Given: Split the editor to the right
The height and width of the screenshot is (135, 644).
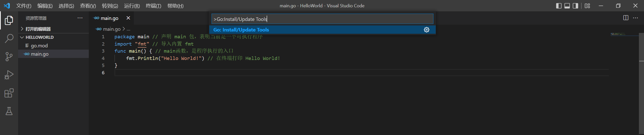Looking at the screenshot, I should tap(626, 18).
